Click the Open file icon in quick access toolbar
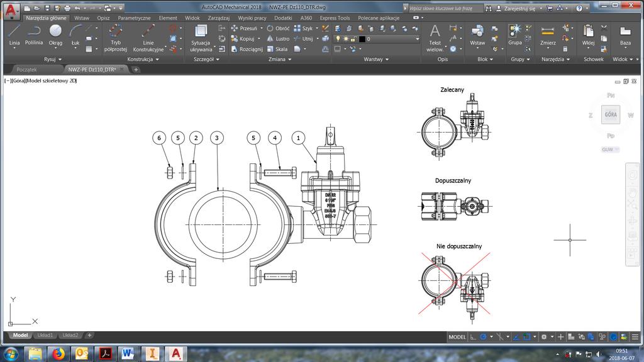Screen dimensions: 644x362 (37, 8)
